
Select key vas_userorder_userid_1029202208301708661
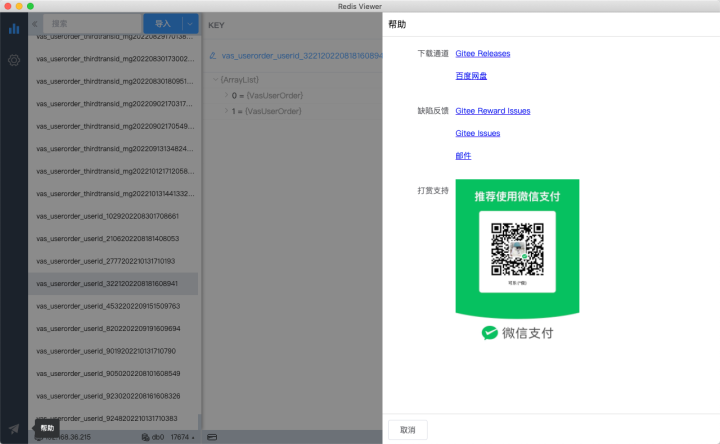click(113, 216)
